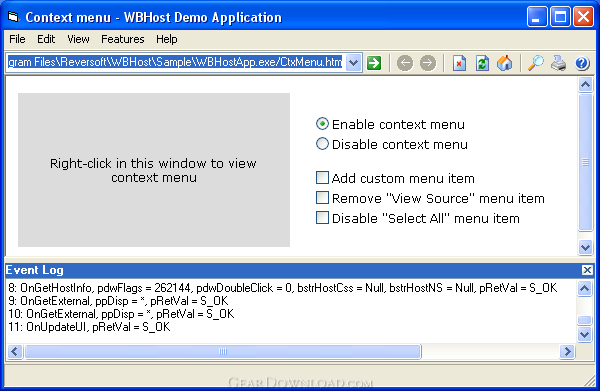Click page scrollbar up arrow

[x=585, y=84]
